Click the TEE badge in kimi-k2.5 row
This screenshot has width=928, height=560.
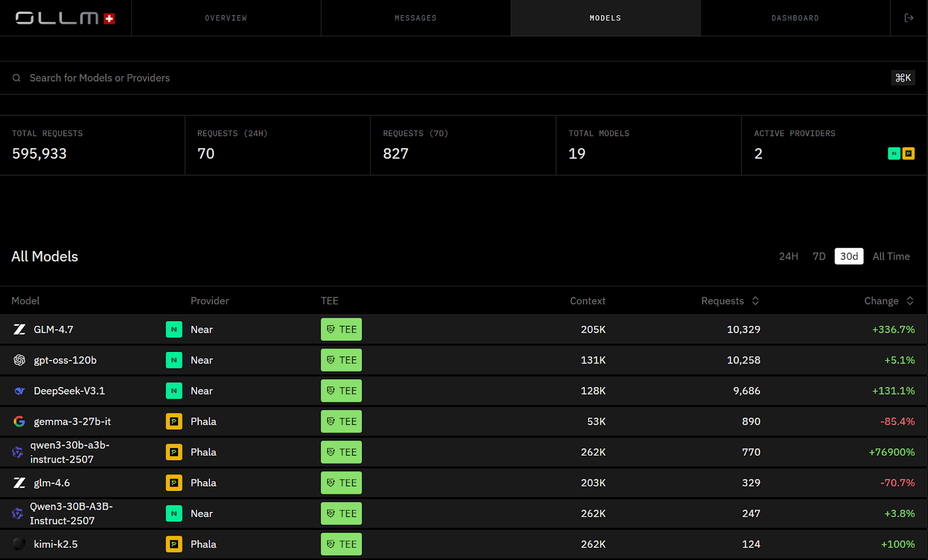341,544
